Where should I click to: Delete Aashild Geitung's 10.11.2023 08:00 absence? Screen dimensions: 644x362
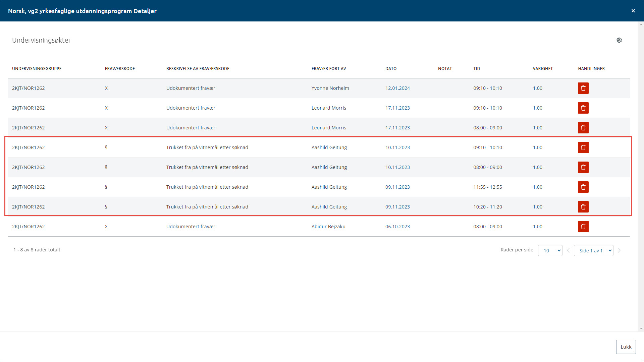tap(583, 167)
